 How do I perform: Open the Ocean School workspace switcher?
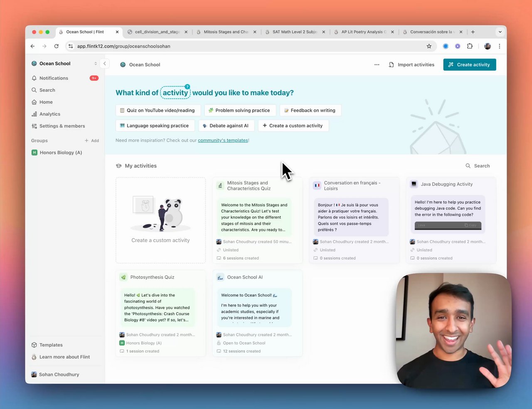(64, 64)
